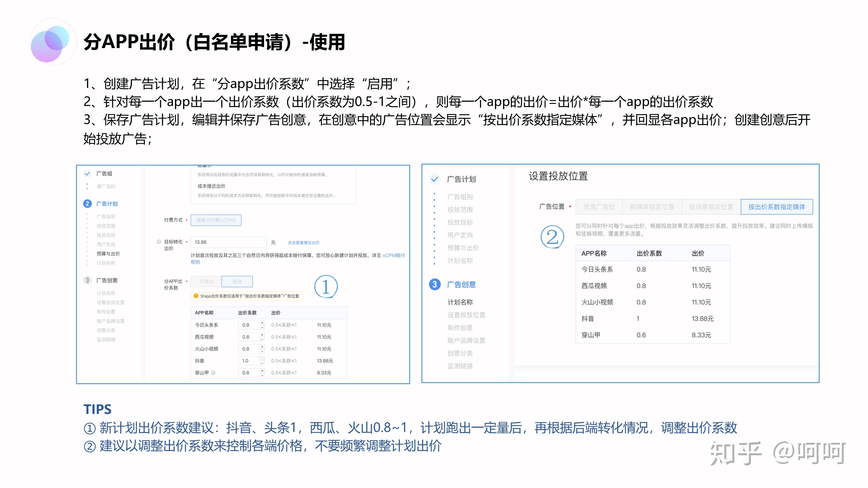Screen dimensions: 868x488
Task: Open the 点击查看建议出价 link
Action: 304,242
